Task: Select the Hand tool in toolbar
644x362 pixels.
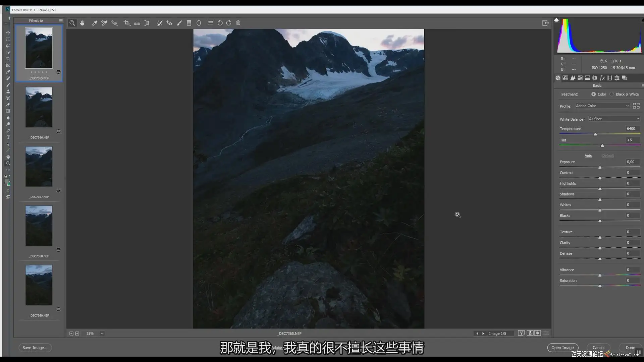Action: 82,23
